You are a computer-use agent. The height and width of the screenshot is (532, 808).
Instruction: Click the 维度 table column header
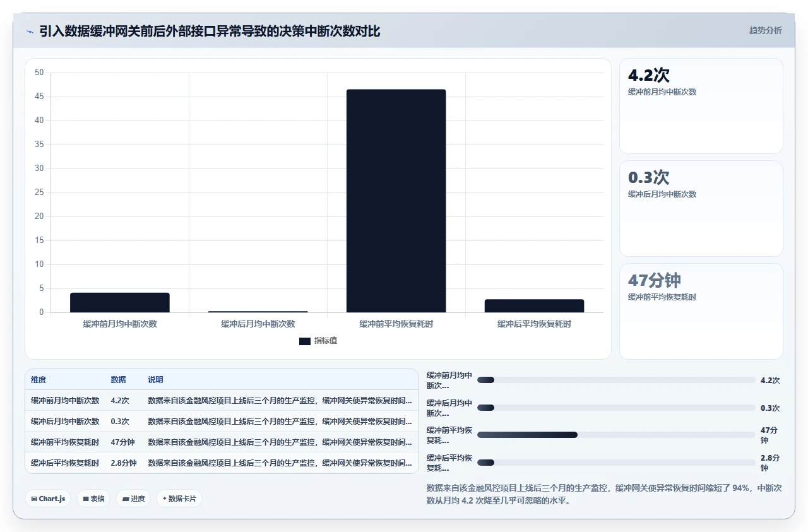39,380
